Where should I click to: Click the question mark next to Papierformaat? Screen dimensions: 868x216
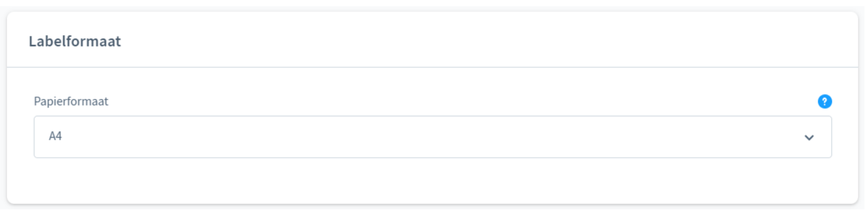pyautogui.click(x=825, y=102)
